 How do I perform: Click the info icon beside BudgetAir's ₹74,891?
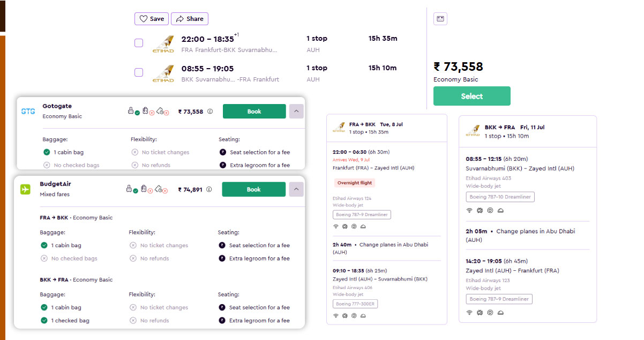click(x=209, y=189)
